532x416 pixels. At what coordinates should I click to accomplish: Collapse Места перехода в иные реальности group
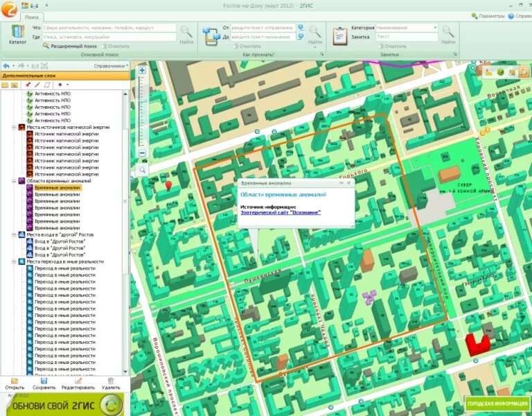click(x=14, y=261)
